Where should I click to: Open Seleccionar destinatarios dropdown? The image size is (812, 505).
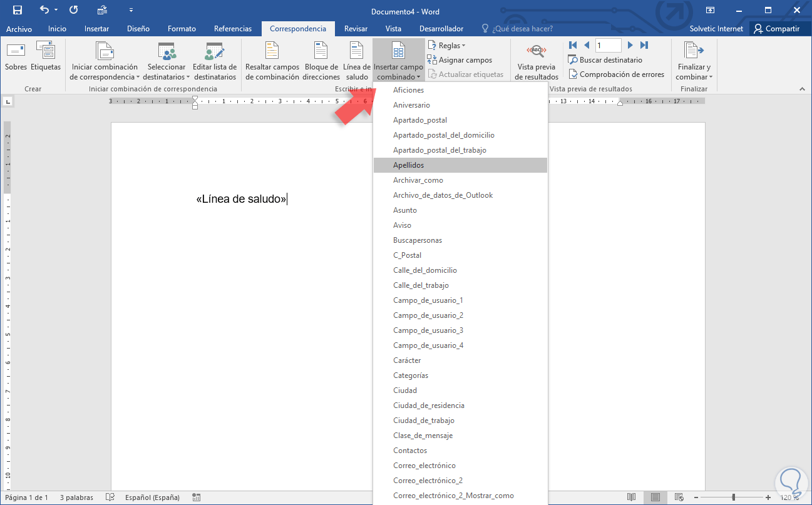click(167, 61)
